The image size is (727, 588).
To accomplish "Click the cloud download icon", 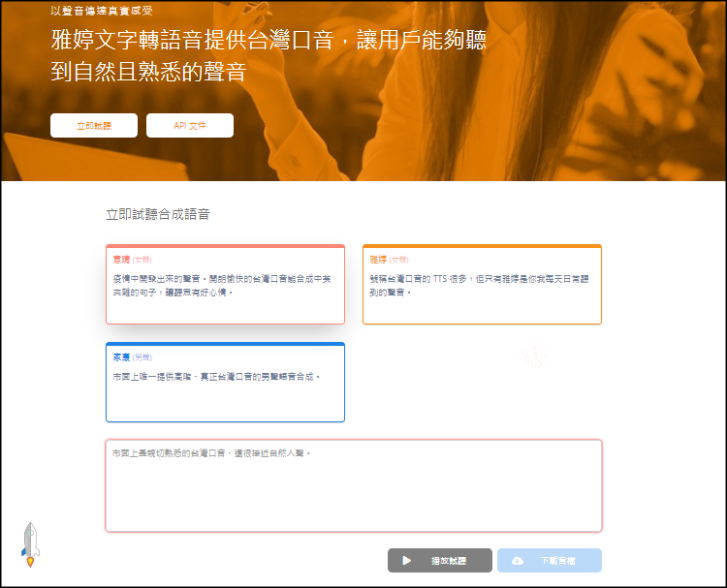I will coord(518,561).
